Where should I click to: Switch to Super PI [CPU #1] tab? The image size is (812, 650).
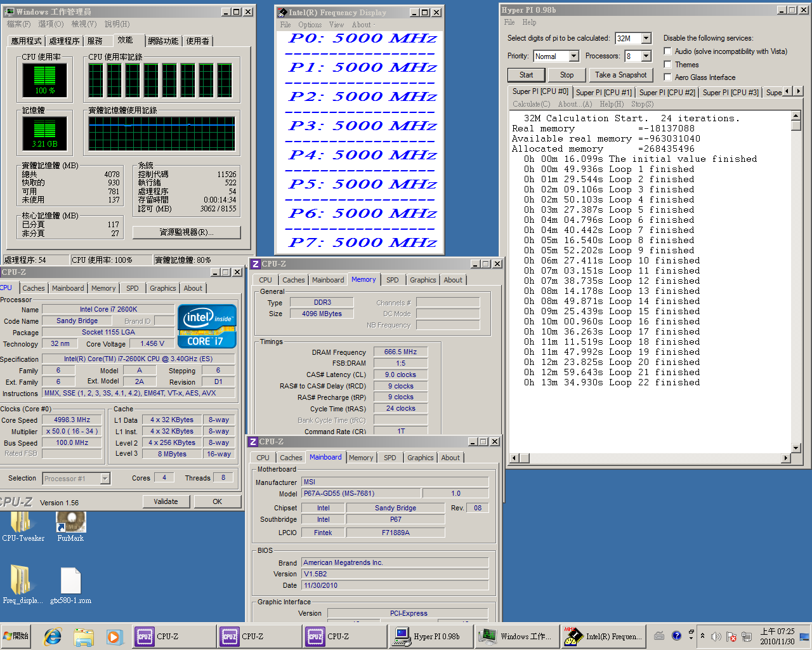pos(603,92)
